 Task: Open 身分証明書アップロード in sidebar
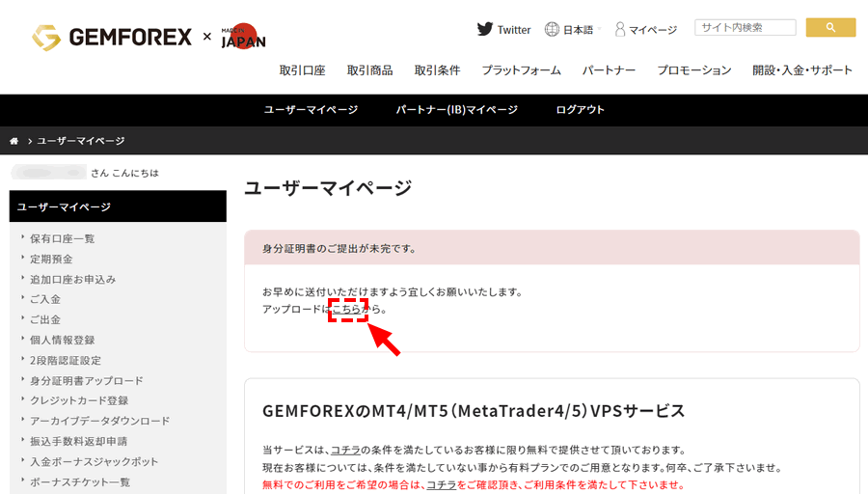(87, 381)
